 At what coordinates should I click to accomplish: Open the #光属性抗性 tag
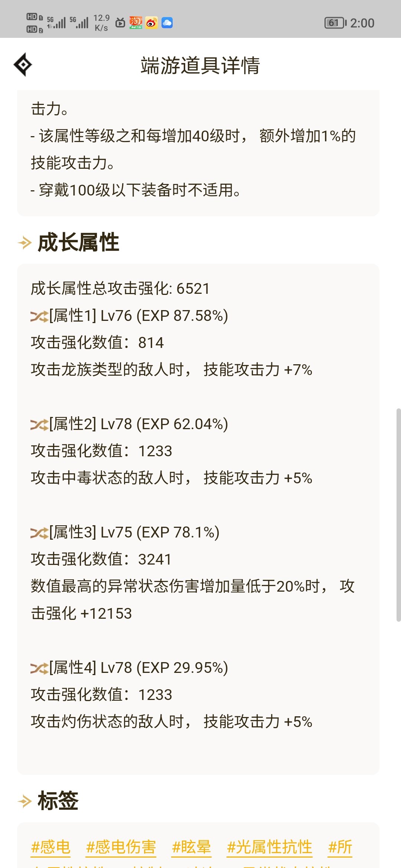coord(270,847)
